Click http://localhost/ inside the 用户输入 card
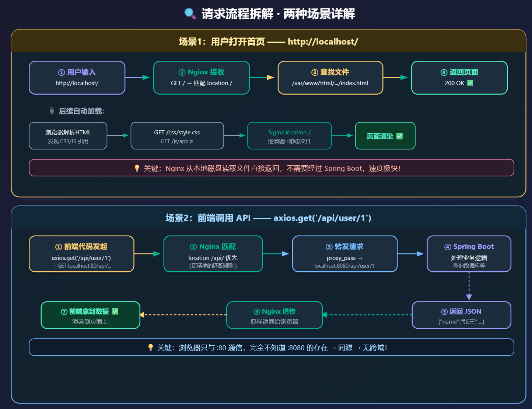 point(77,83)
